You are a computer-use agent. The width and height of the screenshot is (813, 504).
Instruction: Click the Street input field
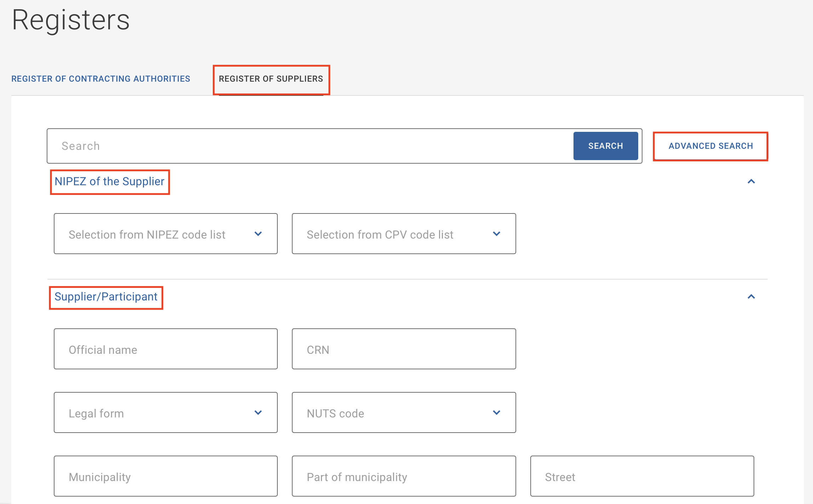(x=642, y=476)
